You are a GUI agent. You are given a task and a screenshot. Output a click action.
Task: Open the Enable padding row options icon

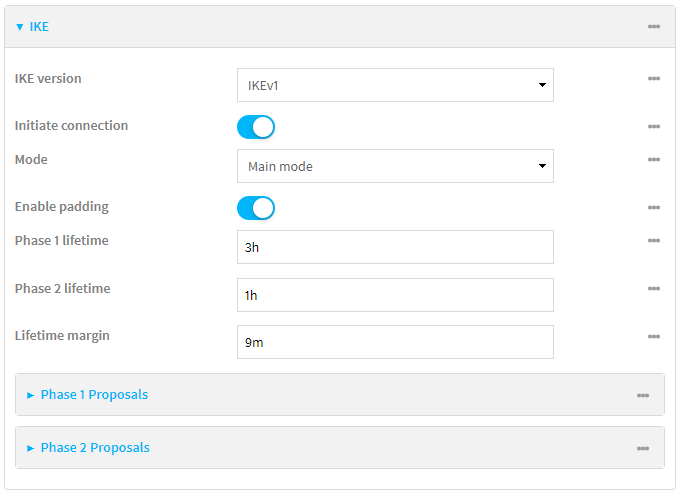tap(653, 208)
